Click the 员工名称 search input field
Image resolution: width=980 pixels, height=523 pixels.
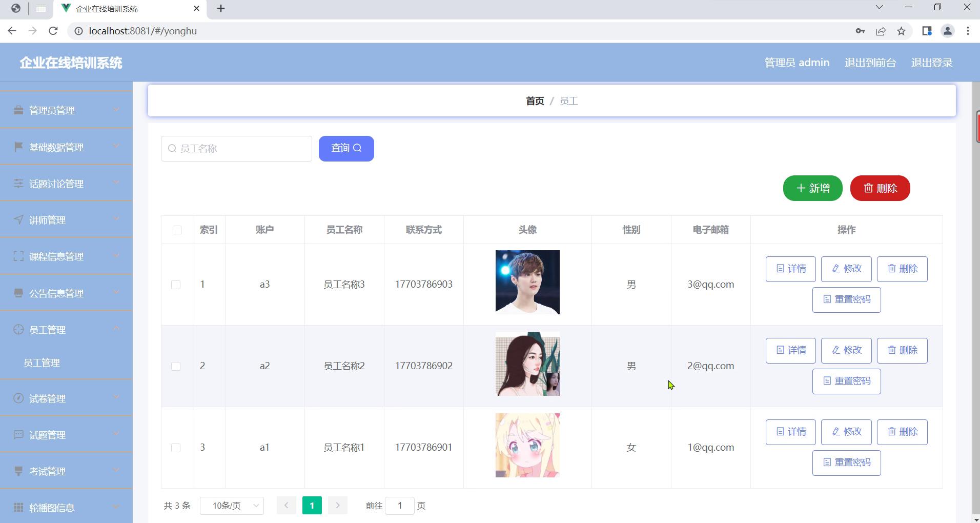click(236, 149)
